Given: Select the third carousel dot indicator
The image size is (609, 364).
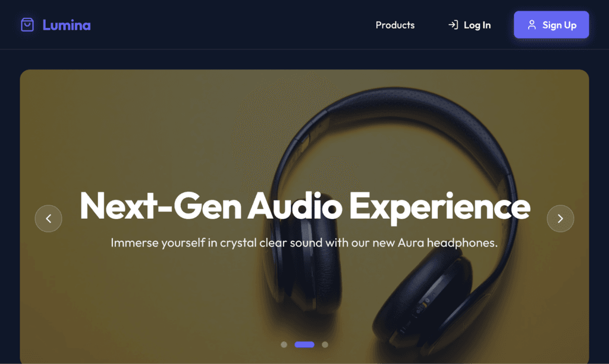Looking at the screenshot, I should [325, 344].
